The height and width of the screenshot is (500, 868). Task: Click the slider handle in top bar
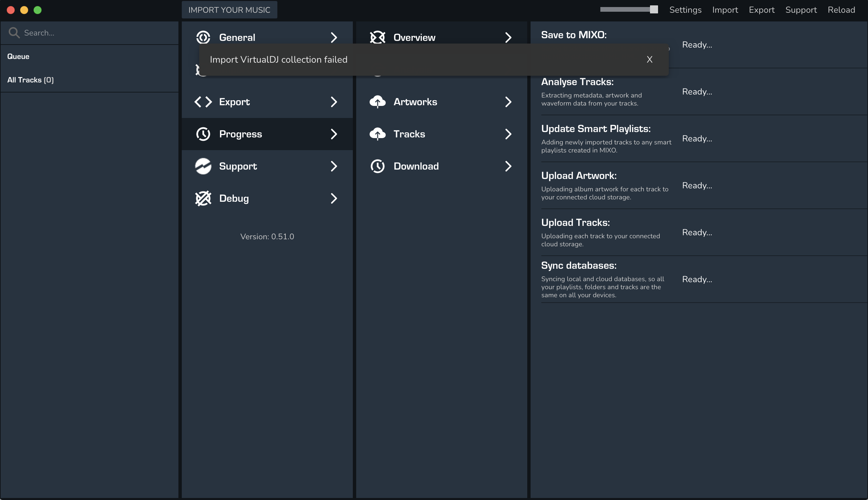[654, 9]
